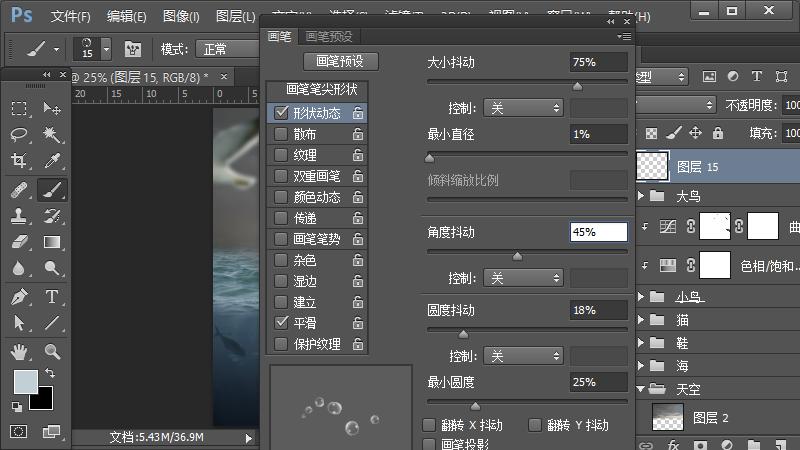Select the Magic Wand tool
The image size is (800, 450).
(x=52, y=134)
